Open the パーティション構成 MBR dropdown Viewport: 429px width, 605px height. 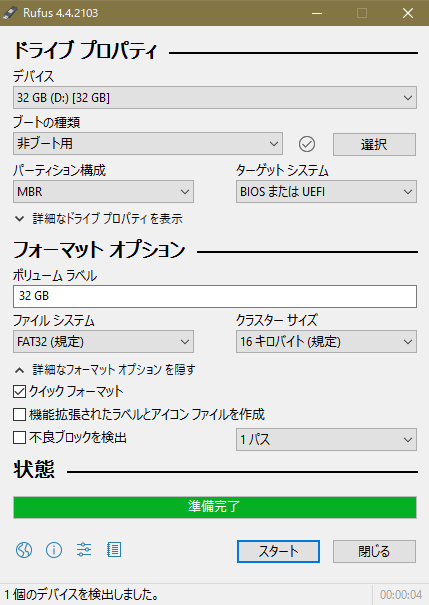103,192
